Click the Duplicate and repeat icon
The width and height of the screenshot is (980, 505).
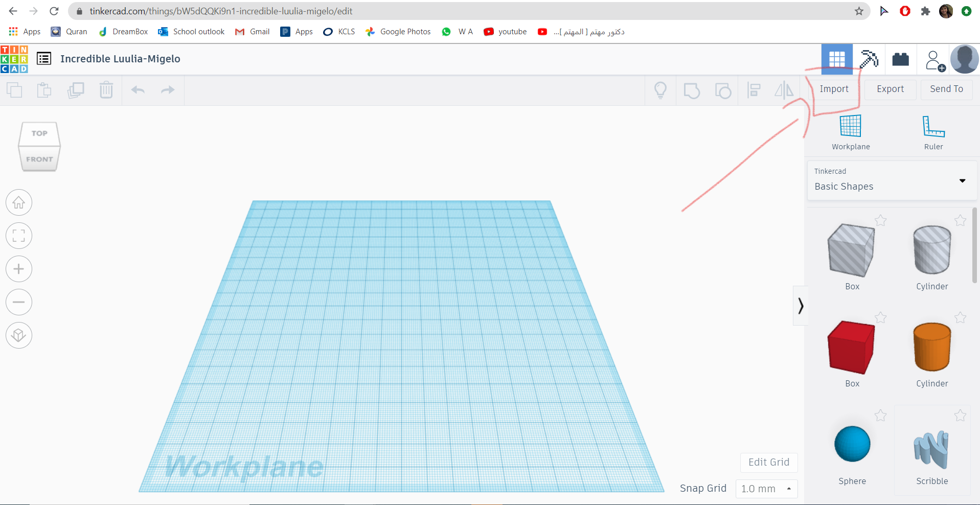[x=76, y=90]
